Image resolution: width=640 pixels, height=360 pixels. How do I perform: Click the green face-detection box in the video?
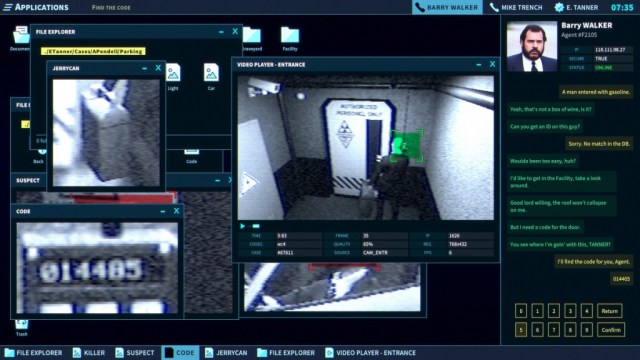coord(406,146)
